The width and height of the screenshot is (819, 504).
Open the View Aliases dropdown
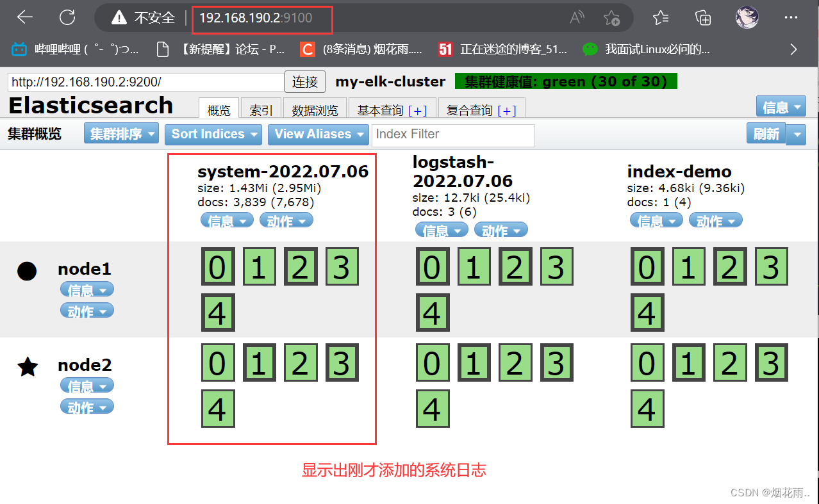click(318, 134)
